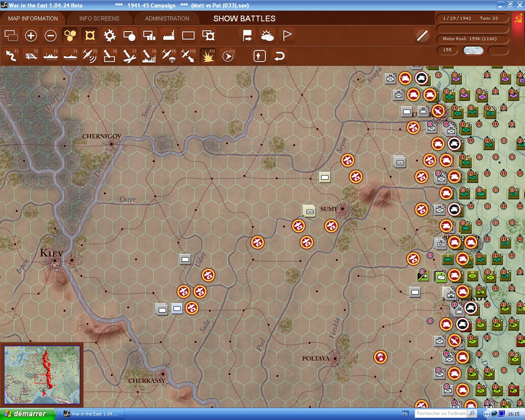This screenshot has height=420, width=525.
Task: Click the rectangle-with-bars toolbar icon
Action: [x=149, y=36]
